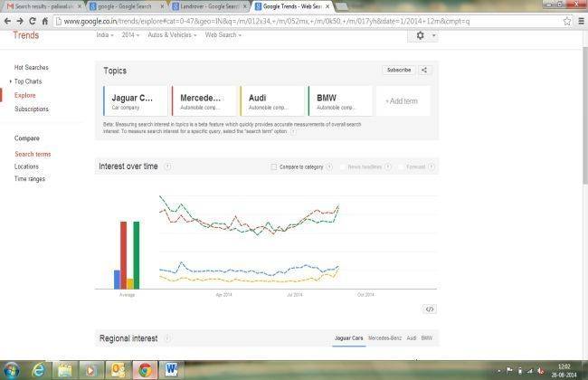Click the Trends logo text
The width and height of the screenshot is (588, 380).
[26, 35]
